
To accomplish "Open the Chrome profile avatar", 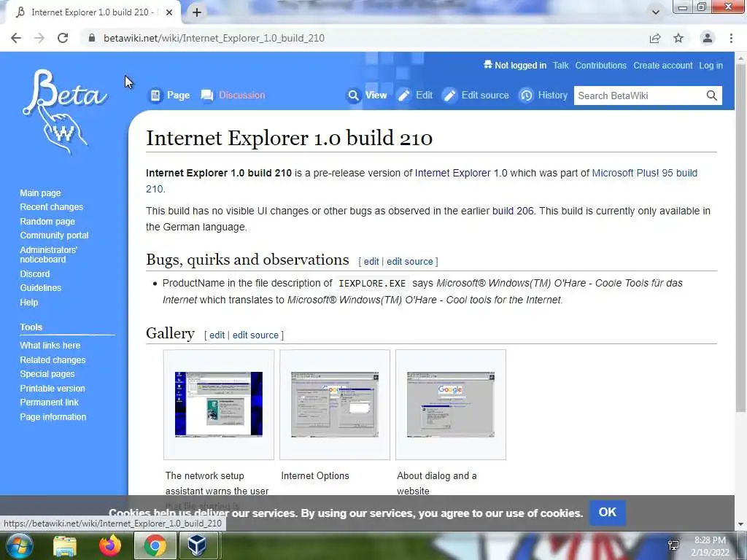I will (708, 38).
